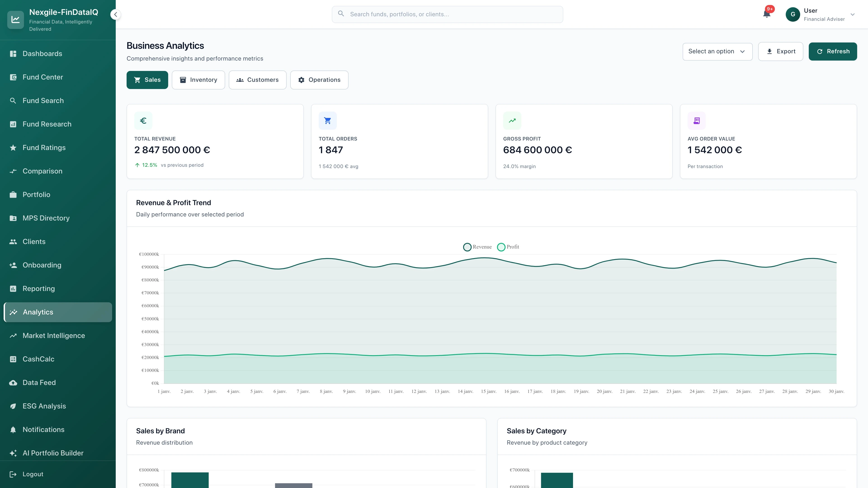Open the Dashboards section
The image size is (868, 488).
42,54
